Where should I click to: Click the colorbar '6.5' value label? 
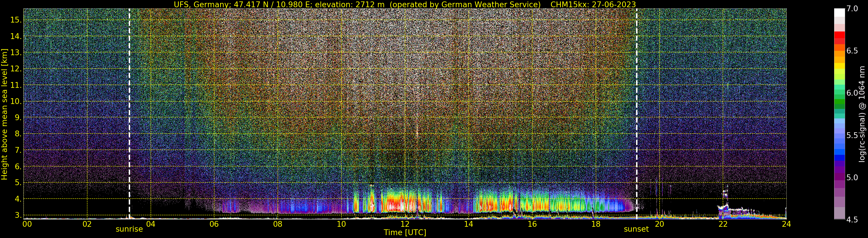(x=852, y=51)
